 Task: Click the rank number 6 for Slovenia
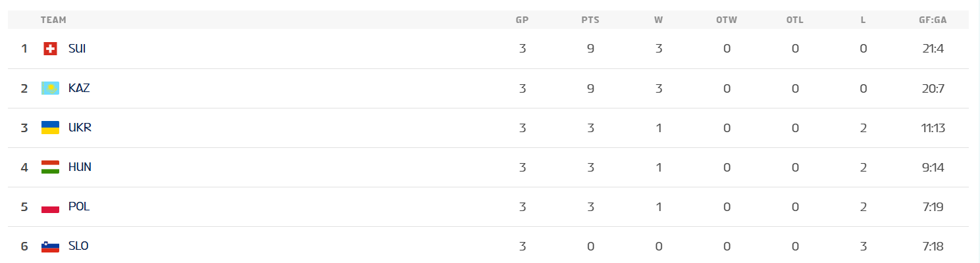tap(24, 246)
